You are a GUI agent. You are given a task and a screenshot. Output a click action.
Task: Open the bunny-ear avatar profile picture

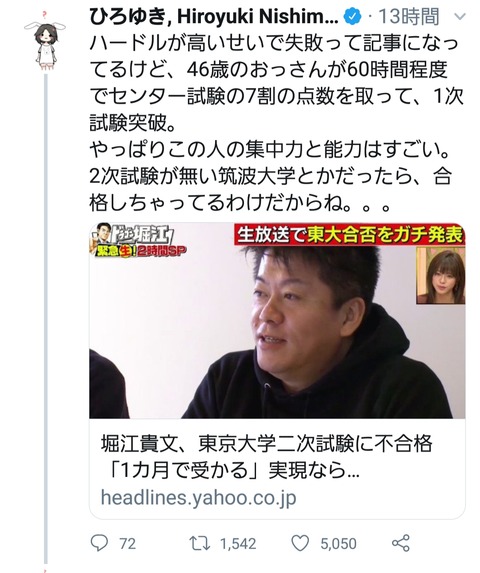pyautogui.click(x=45, y=40)
